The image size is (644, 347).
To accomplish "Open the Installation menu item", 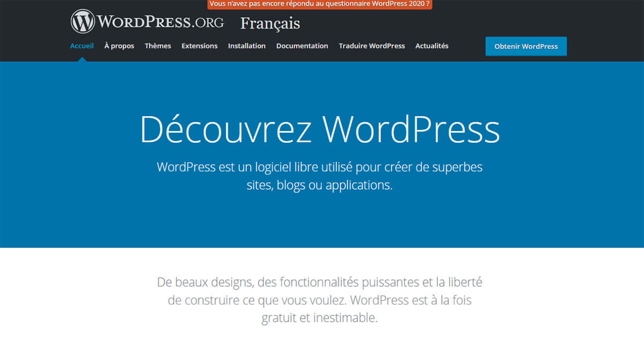I will (x=247, y=46).
